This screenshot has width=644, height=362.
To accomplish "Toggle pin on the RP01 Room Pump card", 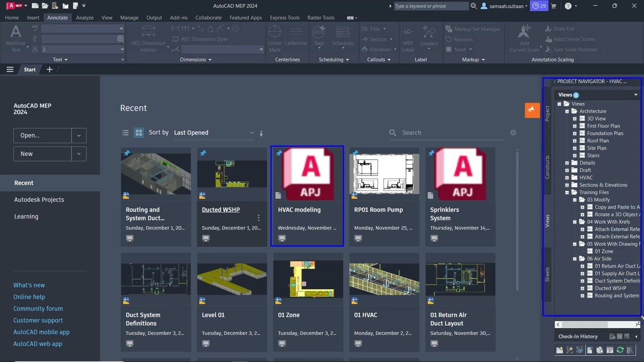I will [355, 153].
